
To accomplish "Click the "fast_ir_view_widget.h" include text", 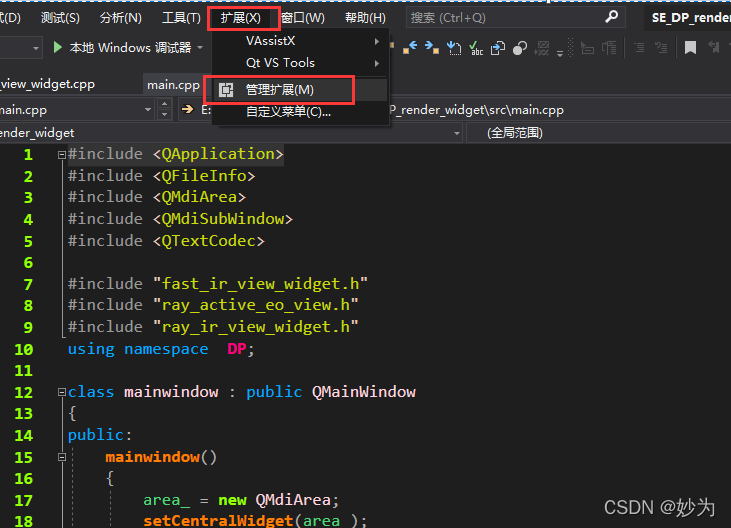I will tap(260, 283).
